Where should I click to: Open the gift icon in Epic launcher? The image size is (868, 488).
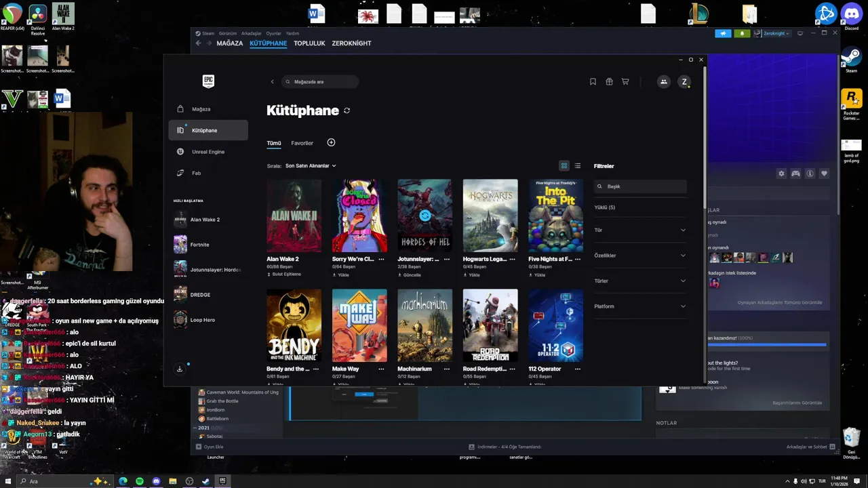609,81
